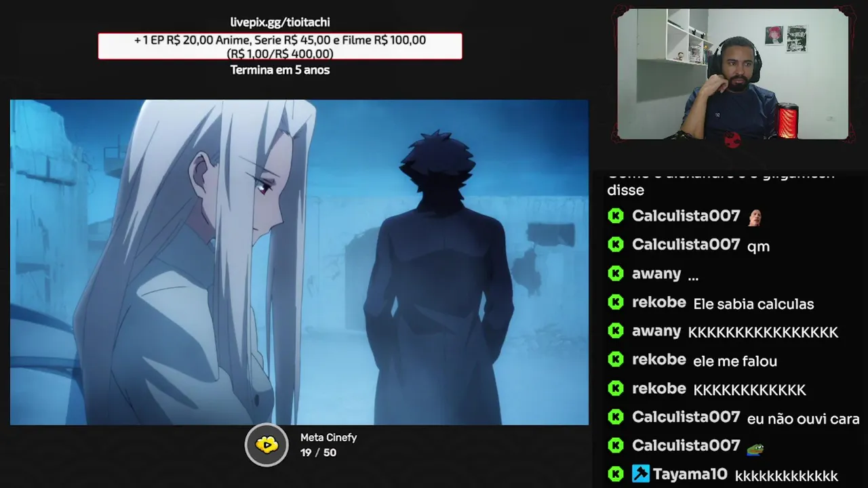Click Kick badge beside 'Ele sabia calculas'
This screenshot has height=488, width=868.
(x=616, y=302)
